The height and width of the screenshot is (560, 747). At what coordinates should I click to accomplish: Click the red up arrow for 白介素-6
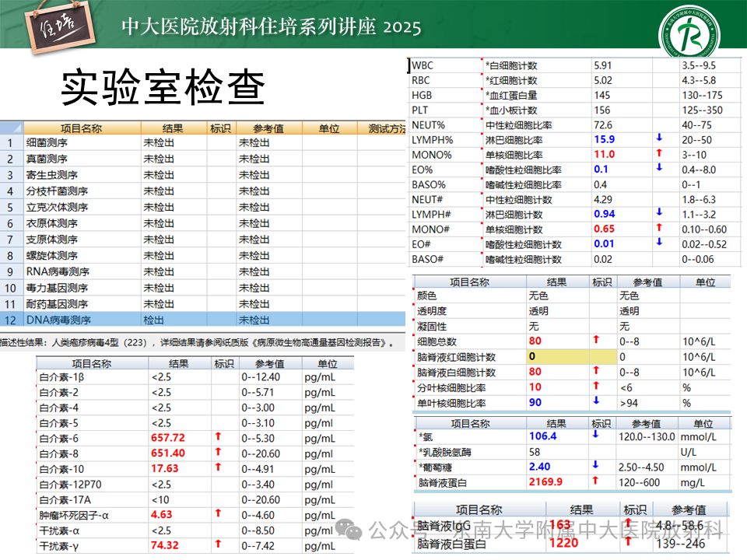(x=219, y=437)
